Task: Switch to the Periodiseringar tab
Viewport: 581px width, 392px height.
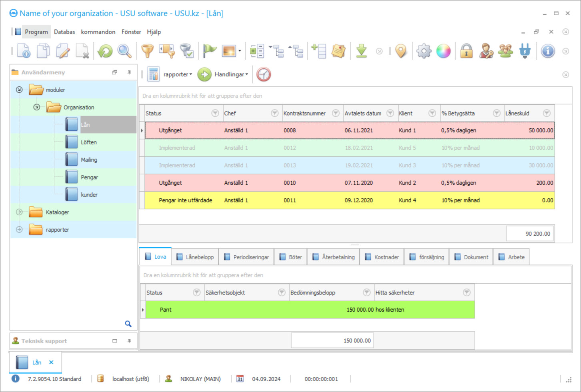Action: point(246,257)
